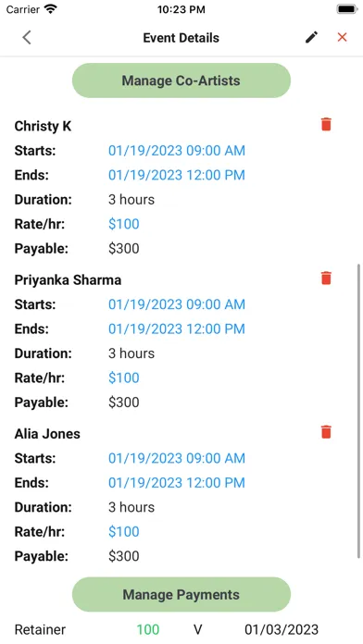Change Christy K's start date and time

tap(177, 151)
